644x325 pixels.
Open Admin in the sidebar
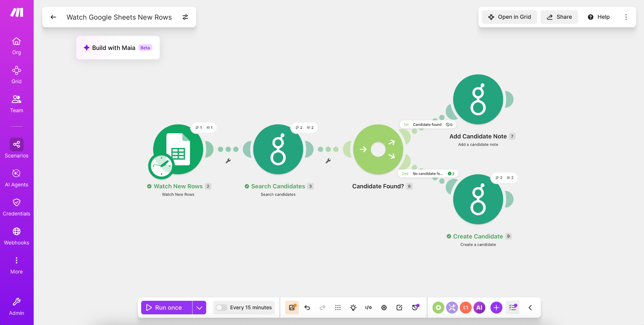coord(17,306)
